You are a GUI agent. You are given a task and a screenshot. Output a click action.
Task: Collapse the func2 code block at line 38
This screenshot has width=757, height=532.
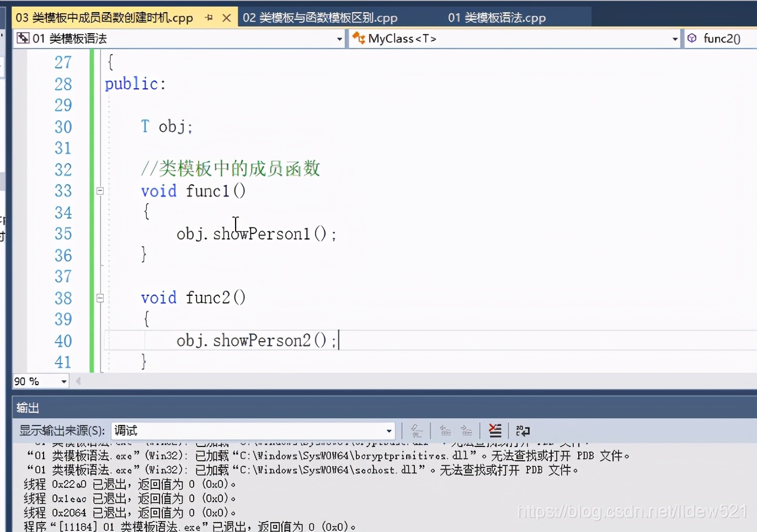point(100,297)
